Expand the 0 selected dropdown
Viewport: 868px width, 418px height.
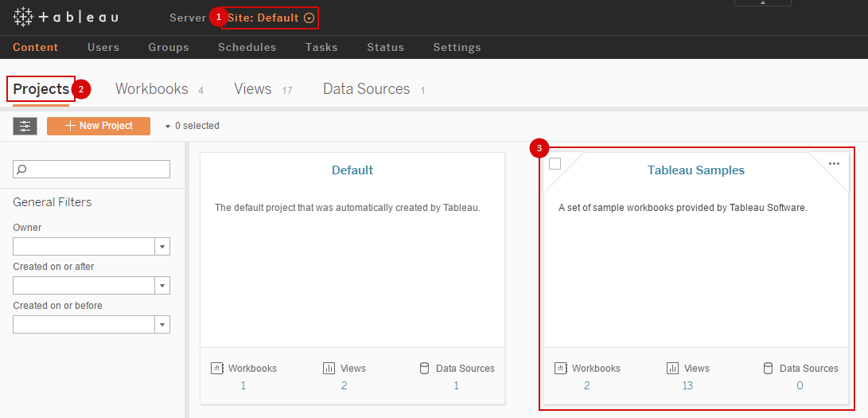click(x=192, y=126)
